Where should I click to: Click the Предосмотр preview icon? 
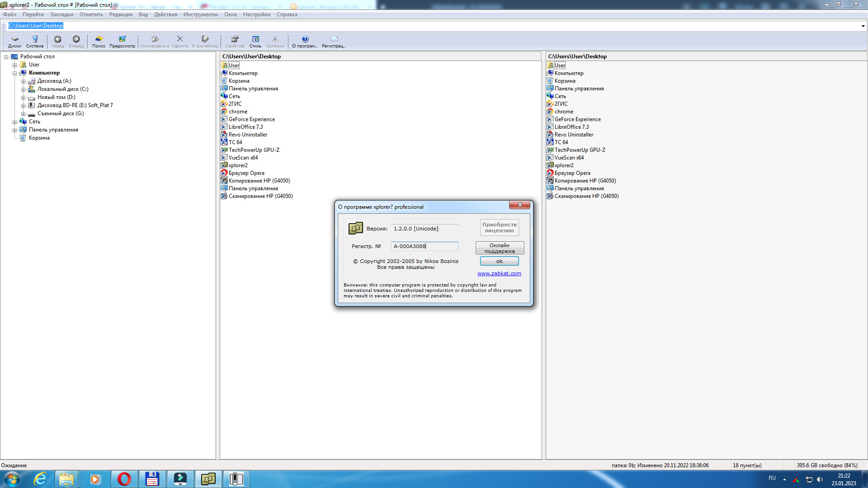(122, 41)
